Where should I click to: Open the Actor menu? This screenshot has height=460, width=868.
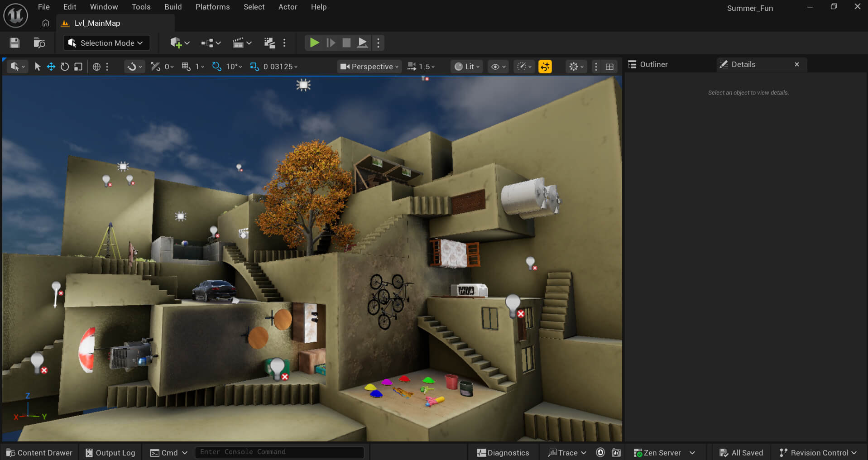[x=288, y=7]
